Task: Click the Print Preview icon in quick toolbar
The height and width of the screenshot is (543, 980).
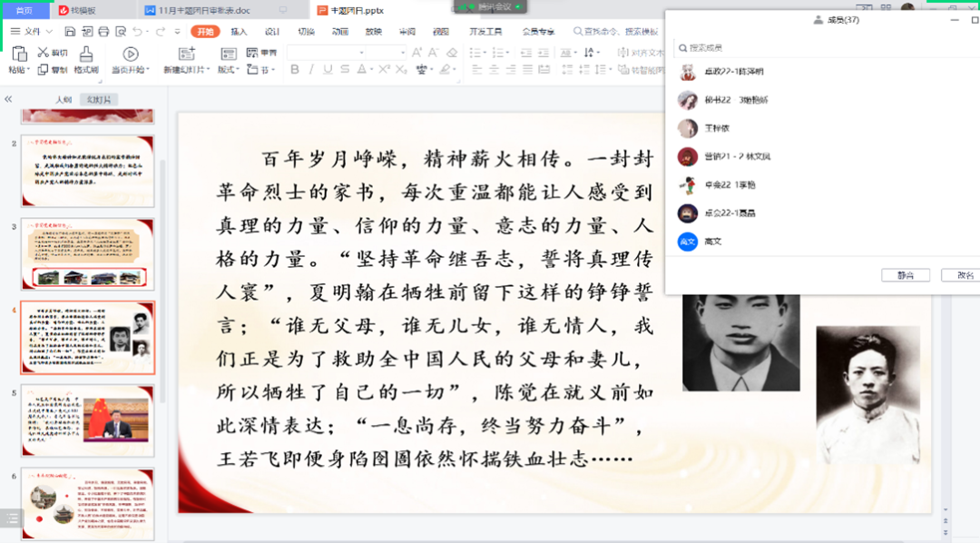Action: coord(121,31)
